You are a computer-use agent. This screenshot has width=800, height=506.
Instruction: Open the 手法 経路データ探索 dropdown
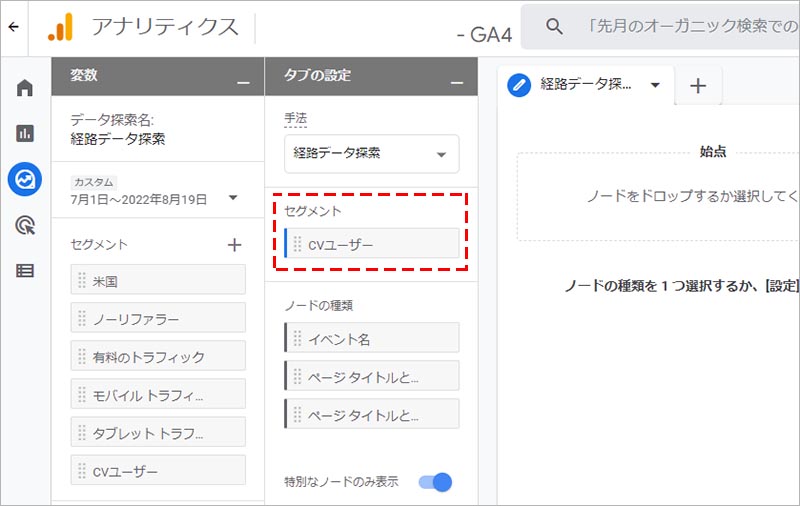371,154
